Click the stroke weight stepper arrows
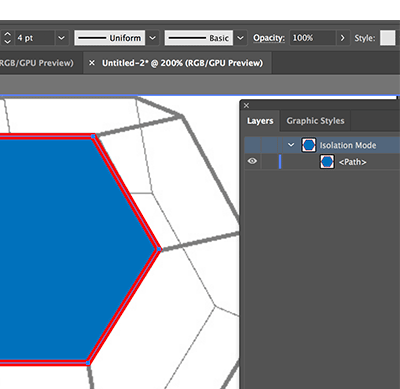This screenshot has width=400, height=389. pyautogui.click(x=7, y=38)
